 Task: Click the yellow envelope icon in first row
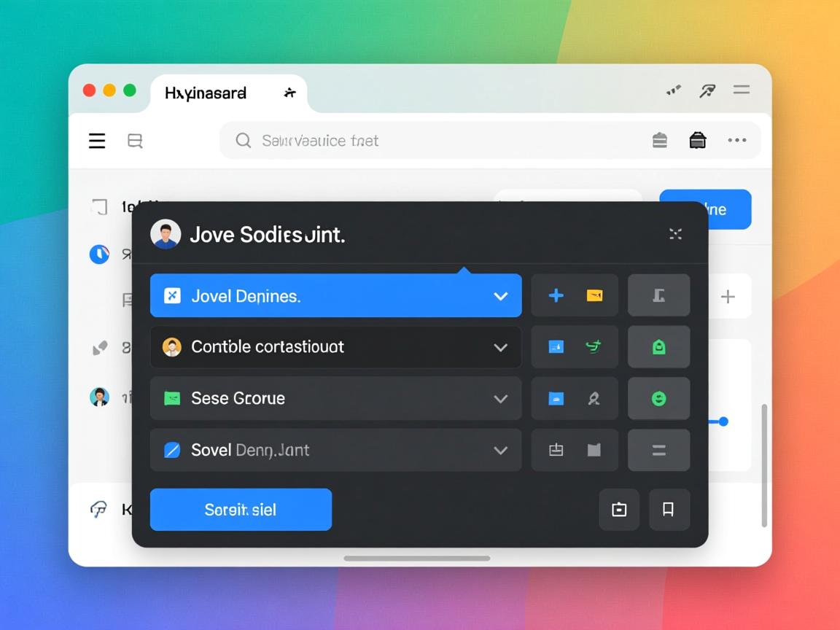[594, 295]
